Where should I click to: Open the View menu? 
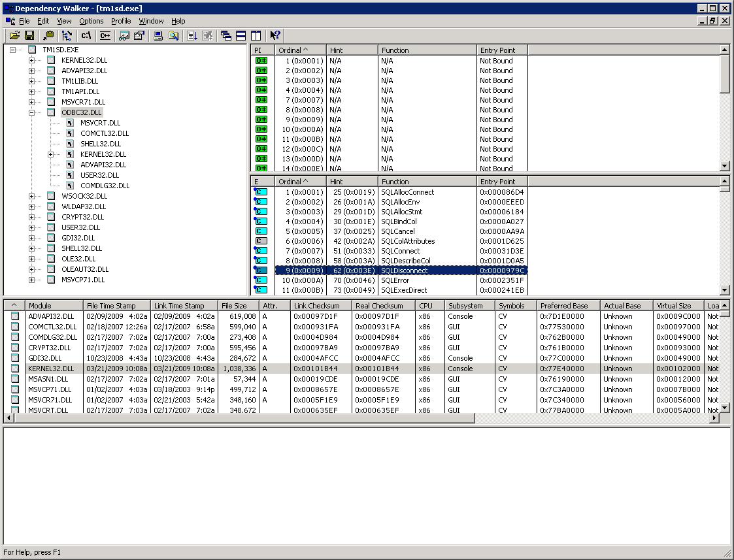point(64,21)
